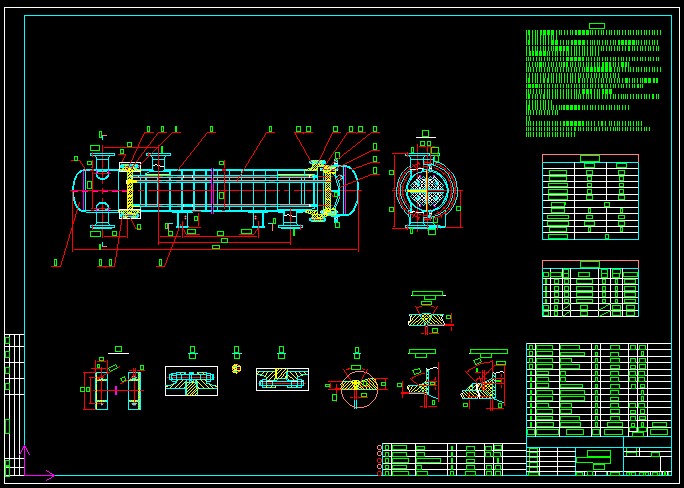684x488 pixels.
Task: Click the large parts list table
Action: 598,390
